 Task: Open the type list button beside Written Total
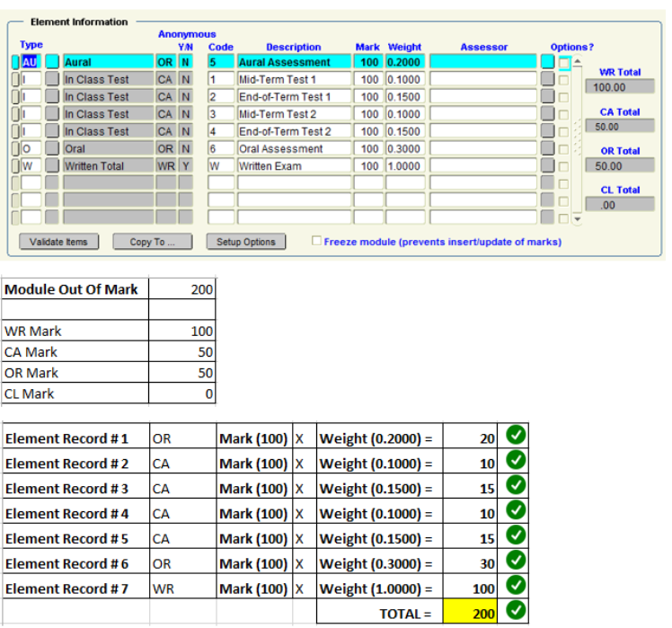(52, 166)
